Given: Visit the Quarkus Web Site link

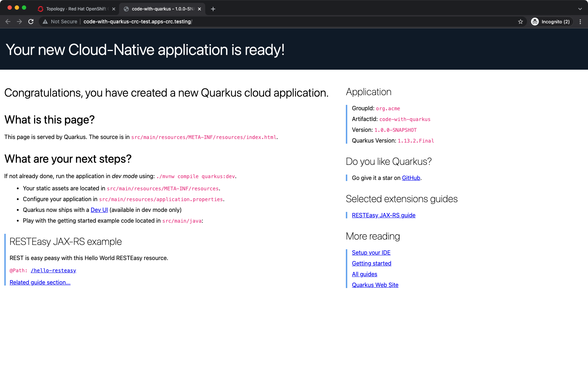Looking at the screenshot, I should click(x=375, y=285).
